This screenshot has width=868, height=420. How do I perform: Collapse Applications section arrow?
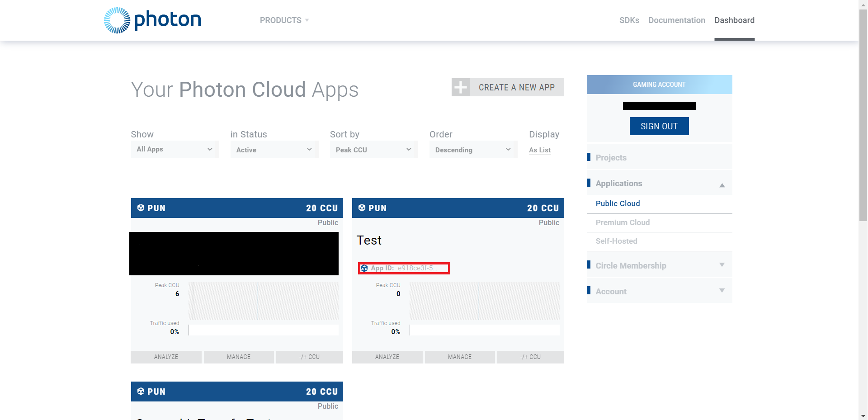(x=722, y=185)
